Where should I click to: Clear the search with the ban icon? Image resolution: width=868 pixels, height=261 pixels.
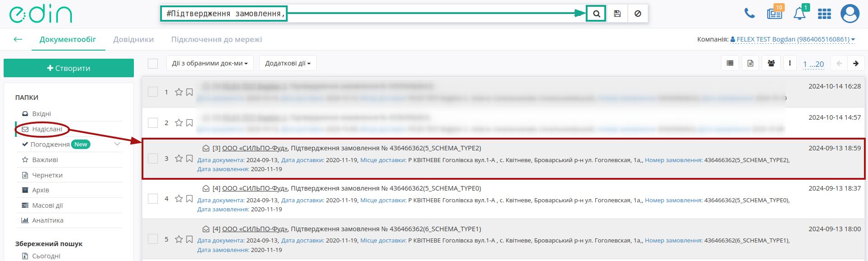click(638, 14)
